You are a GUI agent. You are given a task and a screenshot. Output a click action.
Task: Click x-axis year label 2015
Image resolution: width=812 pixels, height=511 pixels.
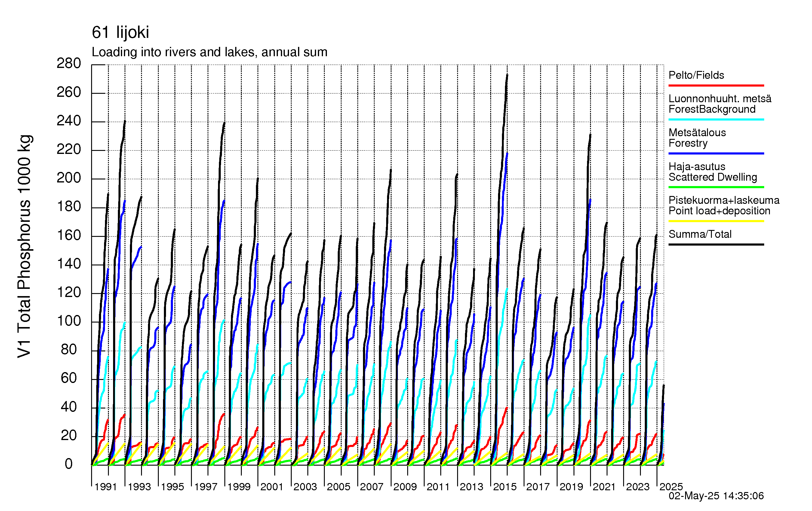505,487
